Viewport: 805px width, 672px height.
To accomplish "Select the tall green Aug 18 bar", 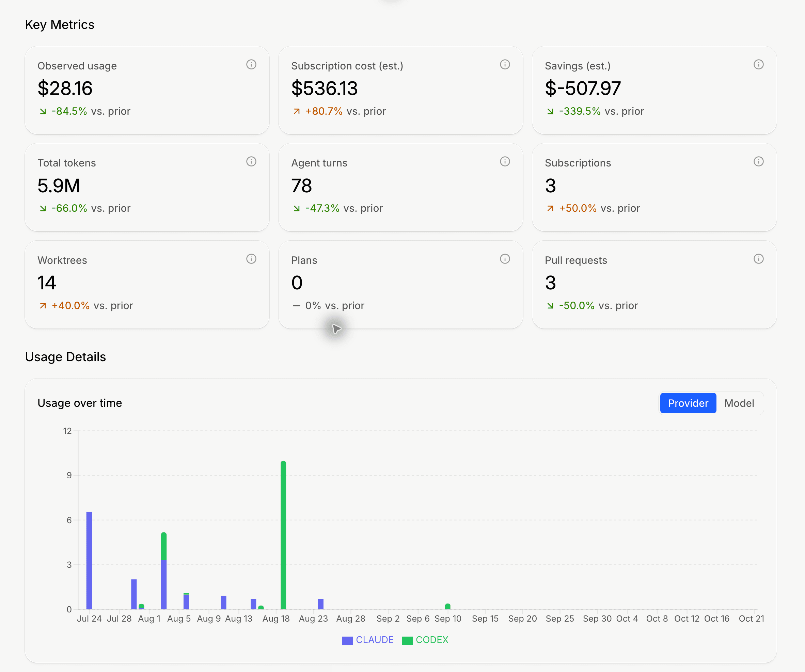I will (283, 535).
